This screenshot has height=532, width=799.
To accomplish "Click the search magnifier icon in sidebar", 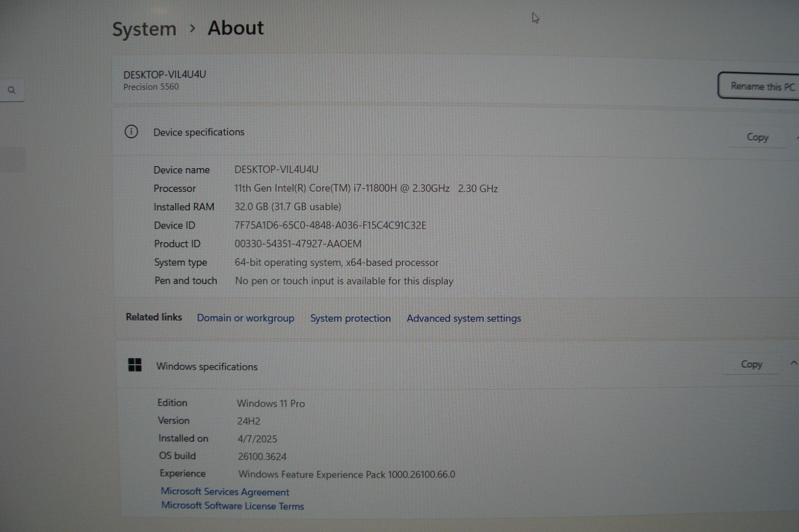I will coord(11,90).
